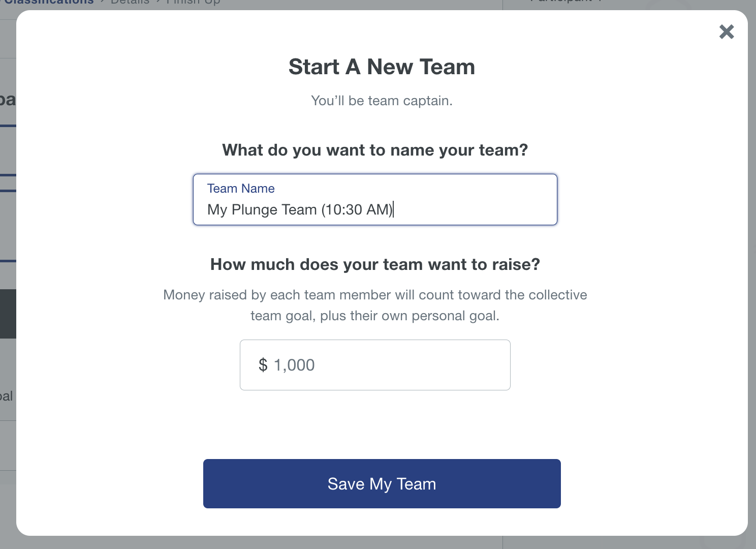Click the "Money raised by each team member" description
756x549 pixels.
tap(375, 295)
